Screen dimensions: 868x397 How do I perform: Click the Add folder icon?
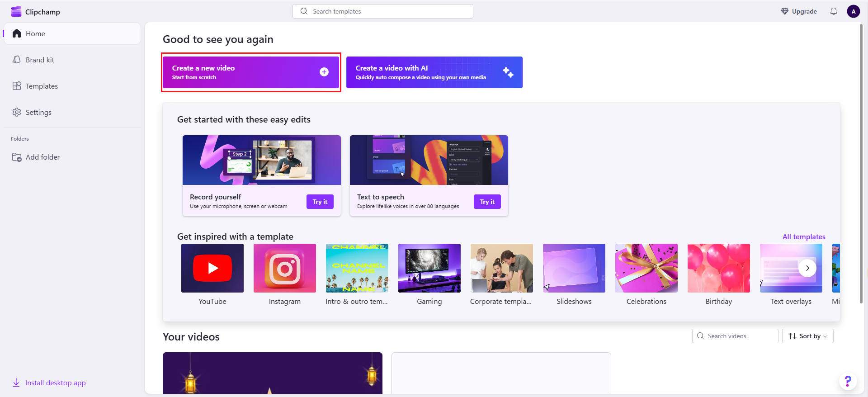[x=17, y=157]
